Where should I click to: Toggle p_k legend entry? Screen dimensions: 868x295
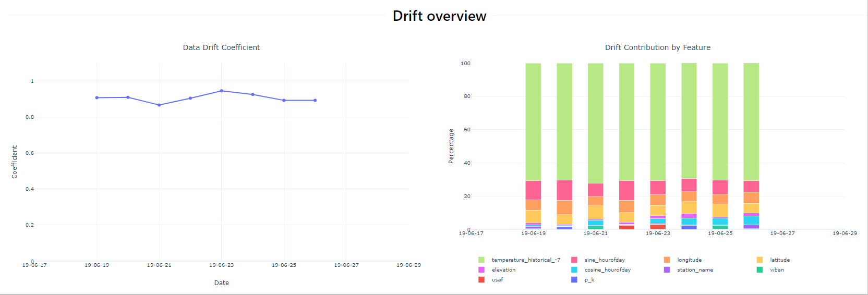click(583, 279)
